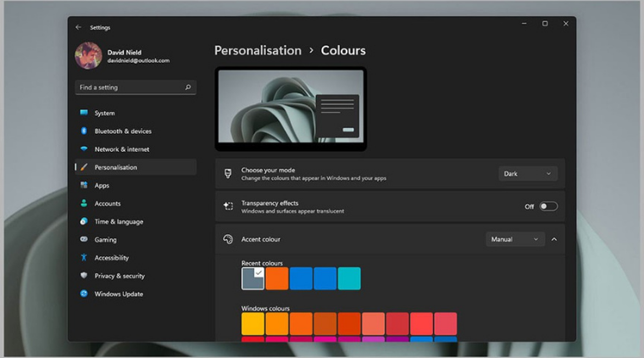The image size is (644, 358).
Task: Pick the yellow Windows colour swatch
Action: tap(253, 323)
